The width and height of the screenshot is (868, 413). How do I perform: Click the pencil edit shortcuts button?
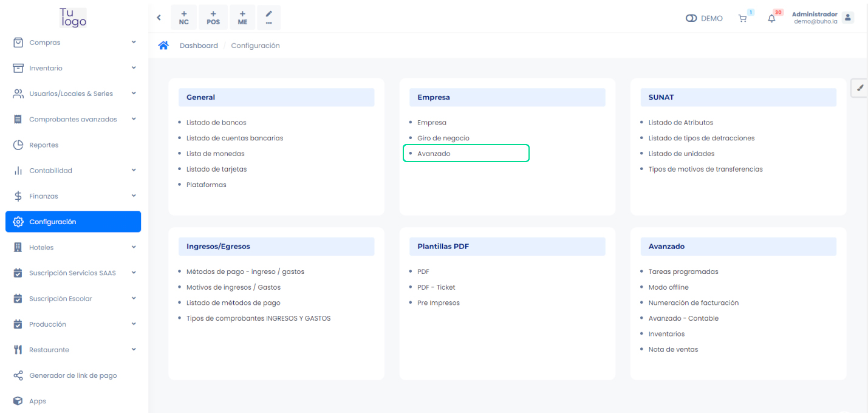tap(269, 18)
